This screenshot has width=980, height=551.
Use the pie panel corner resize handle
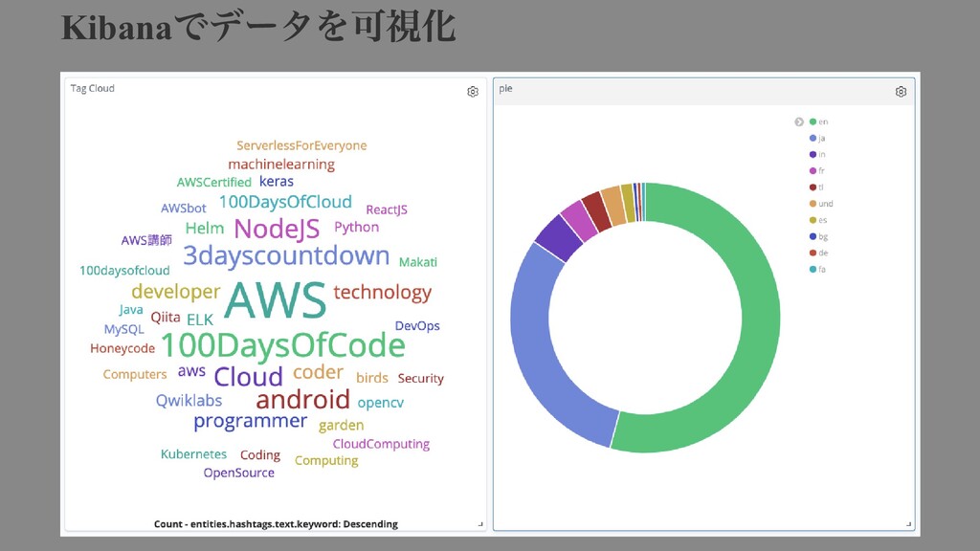(909, 524)
